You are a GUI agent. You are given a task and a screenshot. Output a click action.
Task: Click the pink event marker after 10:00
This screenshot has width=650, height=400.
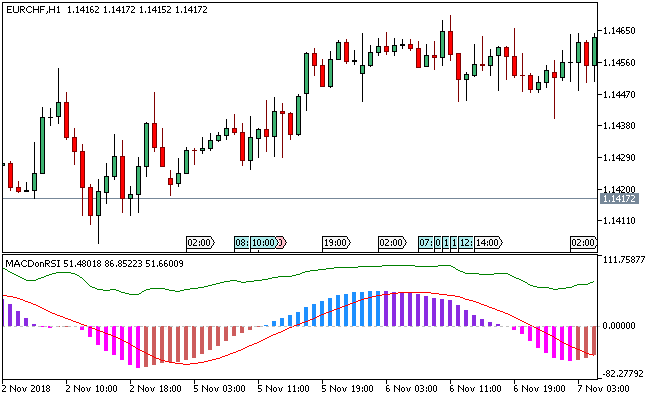click(281, 242)
